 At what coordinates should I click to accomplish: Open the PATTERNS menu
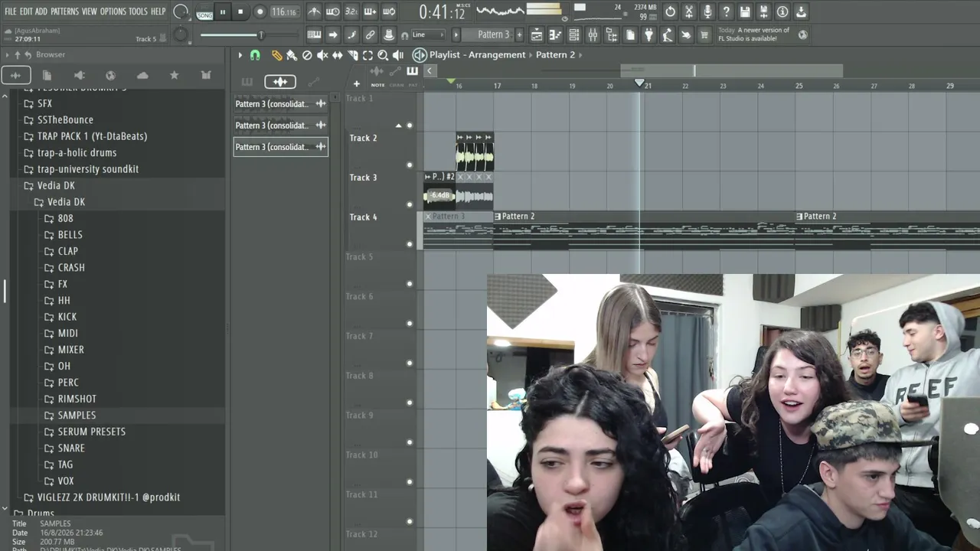pyautogui.click(x=64, y=11)
